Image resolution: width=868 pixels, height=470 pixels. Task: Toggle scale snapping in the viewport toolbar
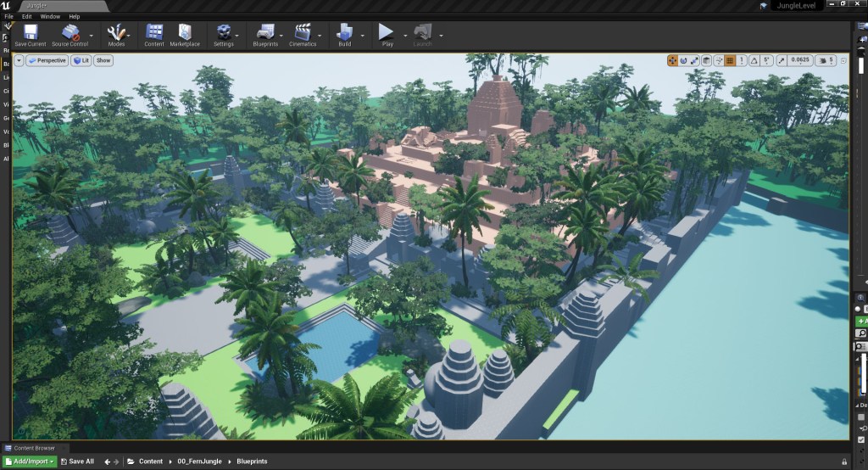coord(780,60)
